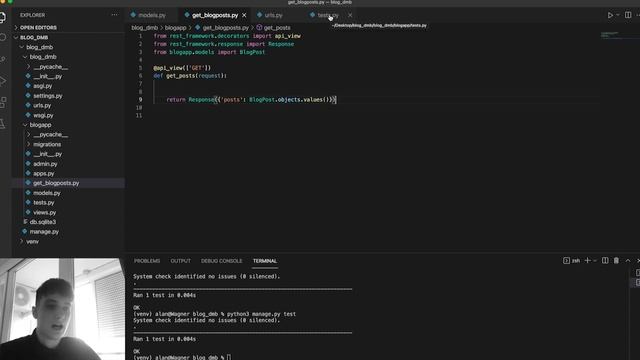Open the Extensions view in activity bar
The image size is (640, 360).
pyautogui.click(x=3, y=102)
